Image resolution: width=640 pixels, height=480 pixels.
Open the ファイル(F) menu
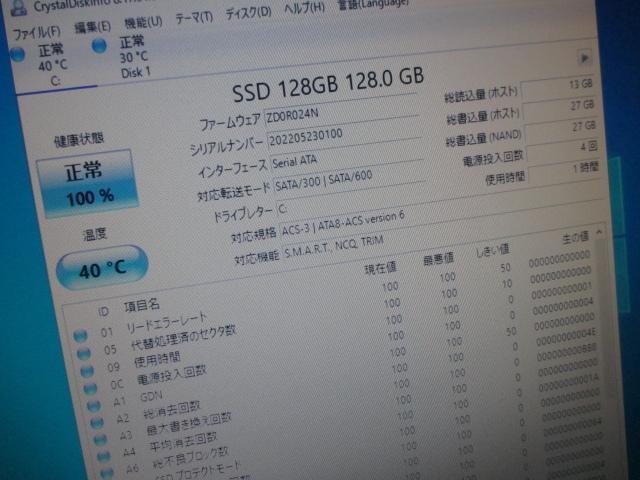pos(36,32)
